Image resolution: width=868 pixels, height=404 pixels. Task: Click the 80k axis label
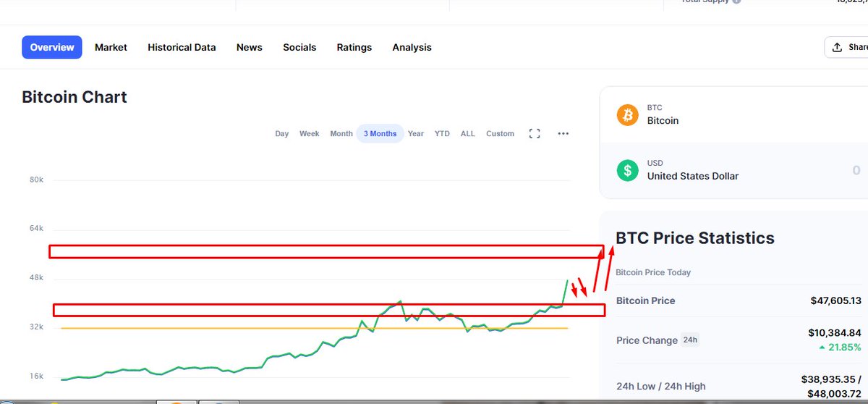tap(36, 179)
